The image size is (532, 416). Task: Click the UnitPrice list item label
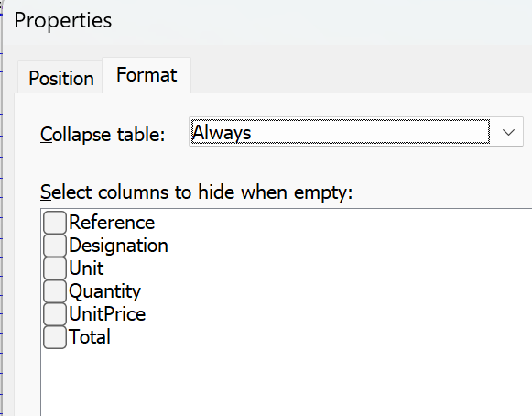pos(107,314)
